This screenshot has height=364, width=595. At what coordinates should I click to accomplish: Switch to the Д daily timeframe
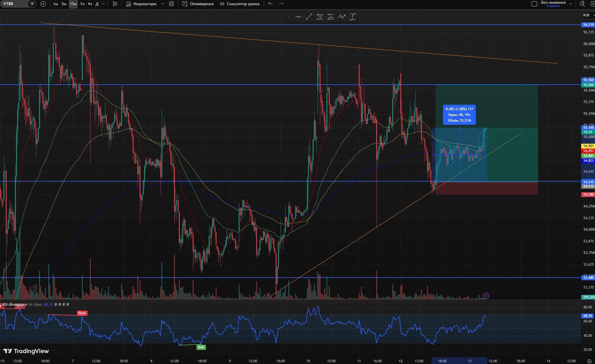click(97, 4)
